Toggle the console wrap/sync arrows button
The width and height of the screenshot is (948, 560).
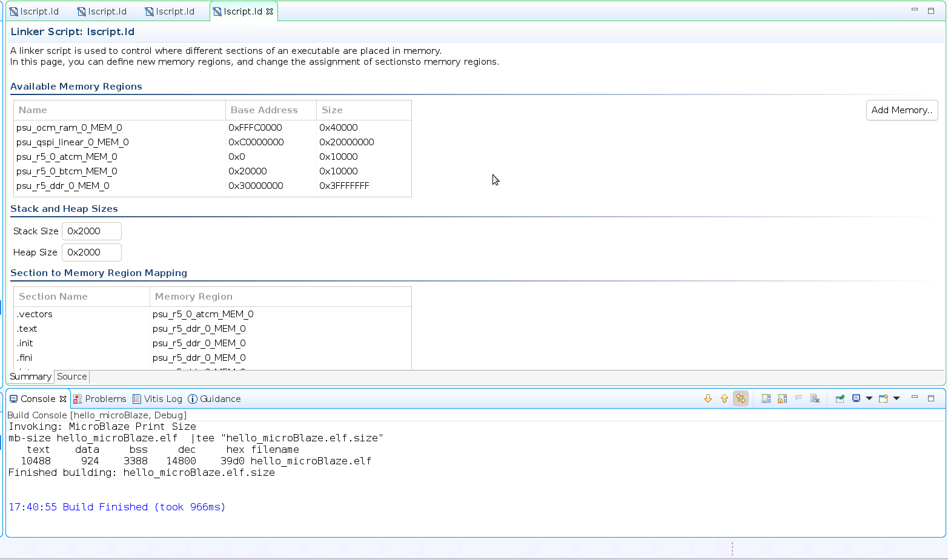click(740, 398)
